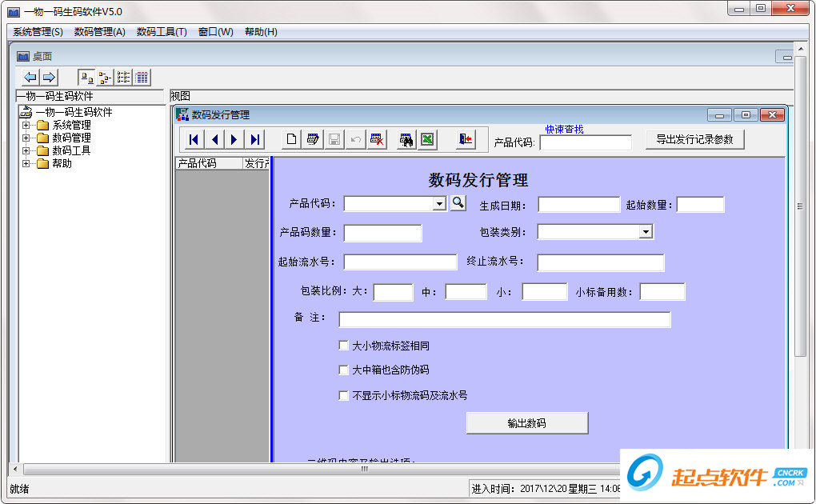Minimize the 数码发行管理 child window

719,115
